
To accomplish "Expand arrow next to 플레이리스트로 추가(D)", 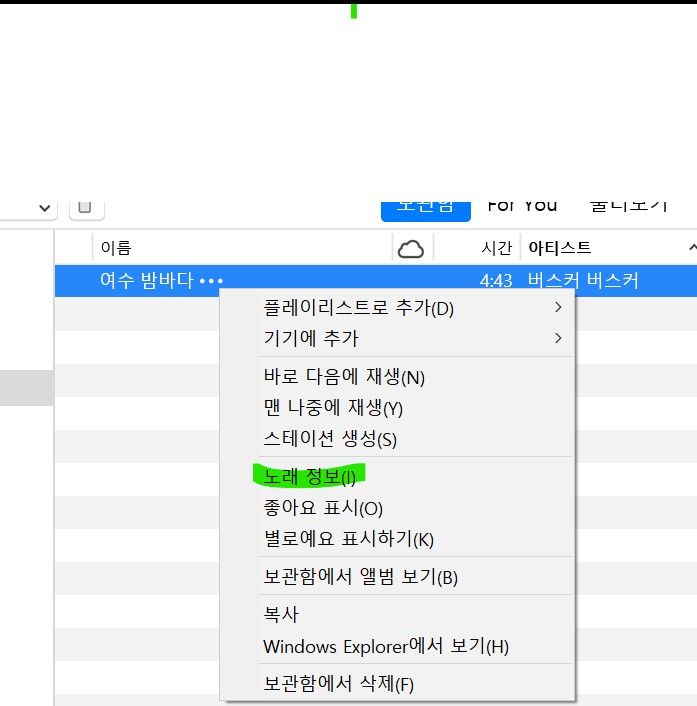I will tap(558, 307).
